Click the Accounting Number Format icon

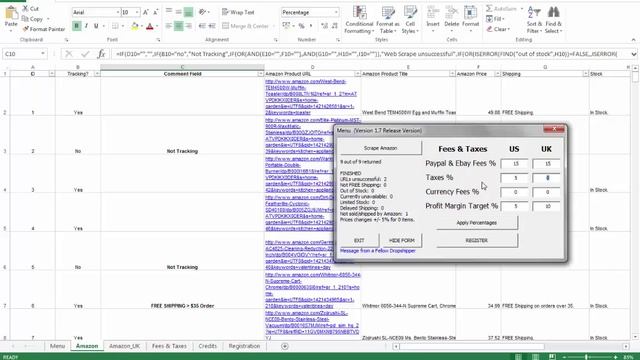click(x=287, y=26)
